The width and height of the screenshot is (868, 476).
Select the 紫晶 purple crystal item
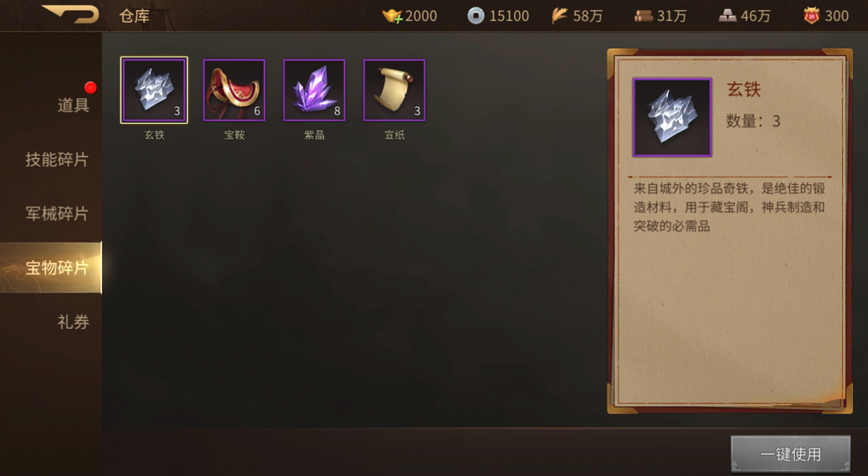click(314, 90)
